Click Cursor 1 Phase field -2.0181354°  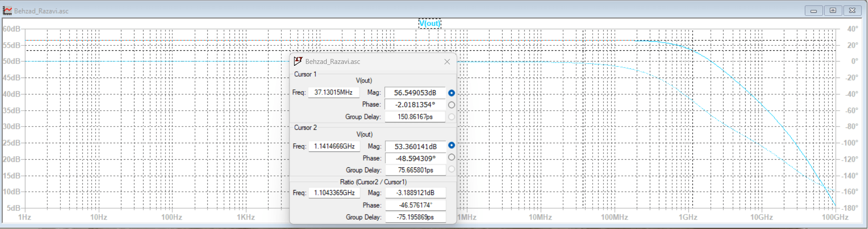click(x=415, y=105)
